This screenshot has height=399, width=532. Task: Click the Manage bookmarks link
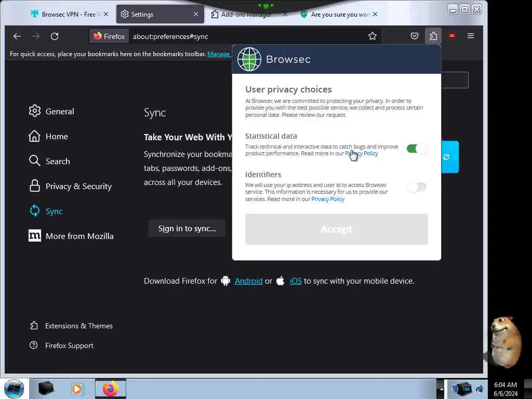click(x=219, y=54)
